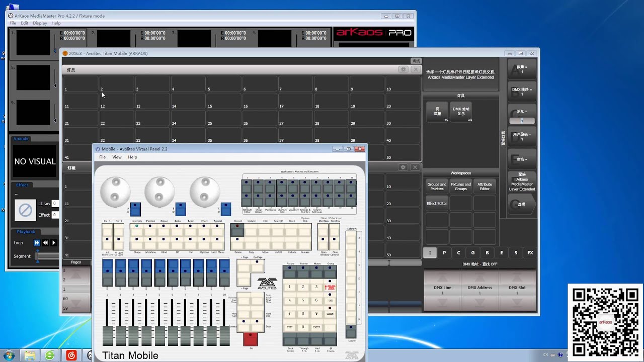This screenshot has height=362, width=644.
Task: Click the Clear key on the keypad
Action: [x=330, y=313]
